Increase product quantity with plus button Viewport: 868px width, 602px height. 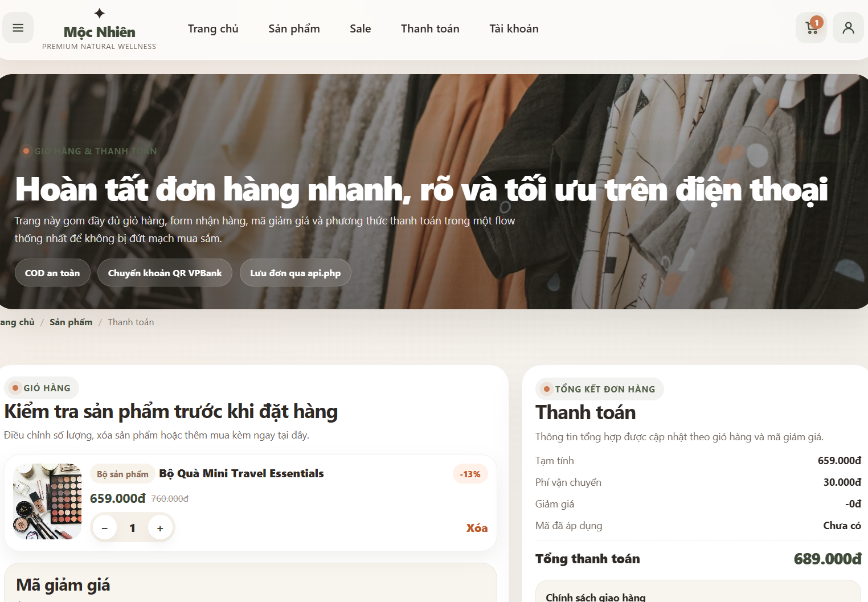click(160, 527)
